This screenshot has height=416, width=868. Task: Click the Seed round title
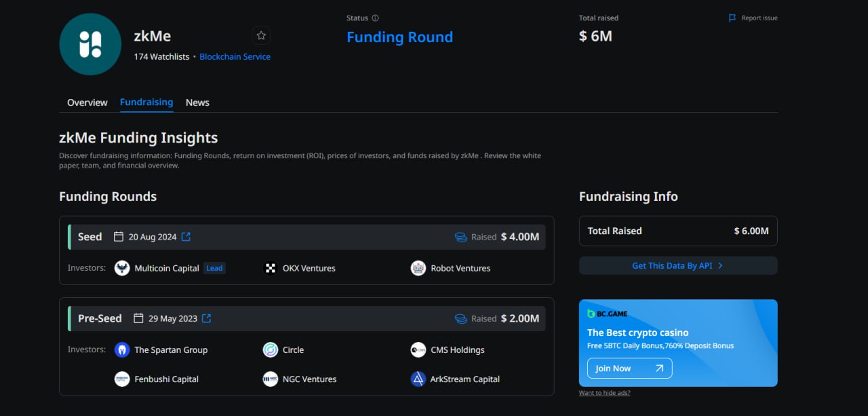point(90,237)
